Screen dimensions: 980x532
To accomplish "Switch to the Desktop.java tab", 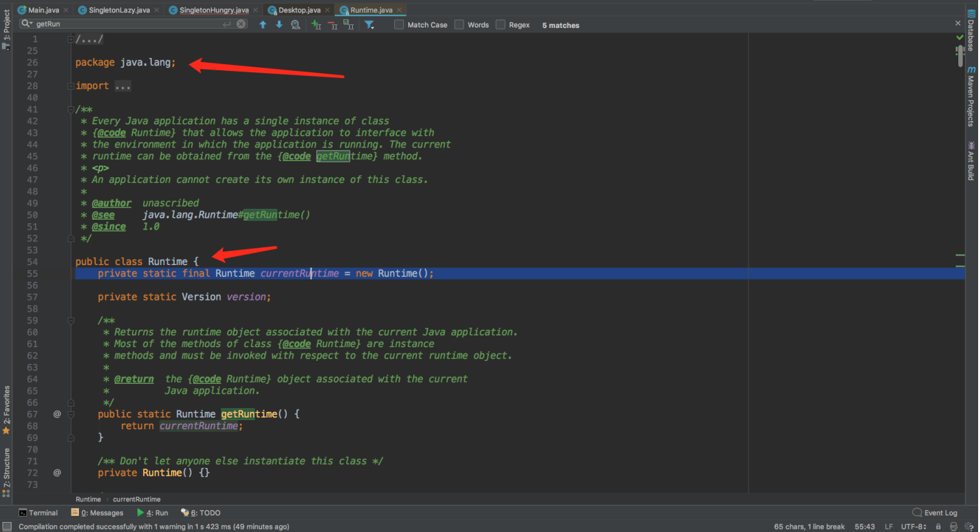I will click(299, 10).
